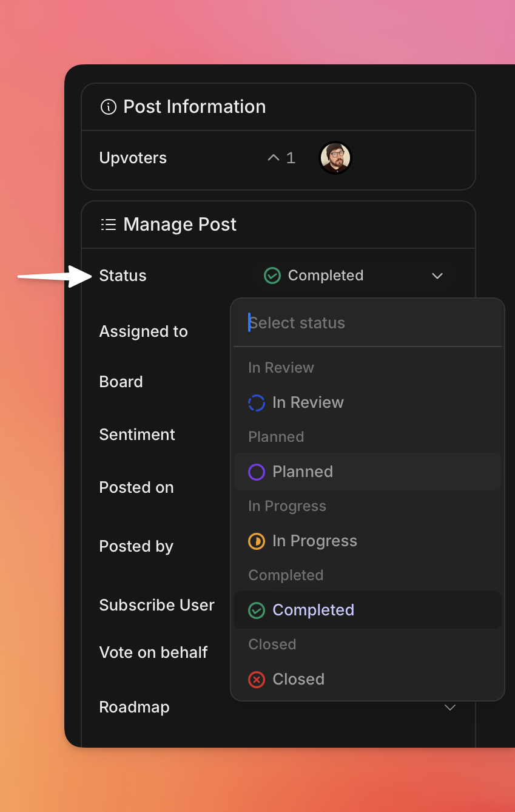The width and height of the screenshot is (515, 812).
Task: Expand the Roadmap dropdown chevron
Action: point(450,708)
